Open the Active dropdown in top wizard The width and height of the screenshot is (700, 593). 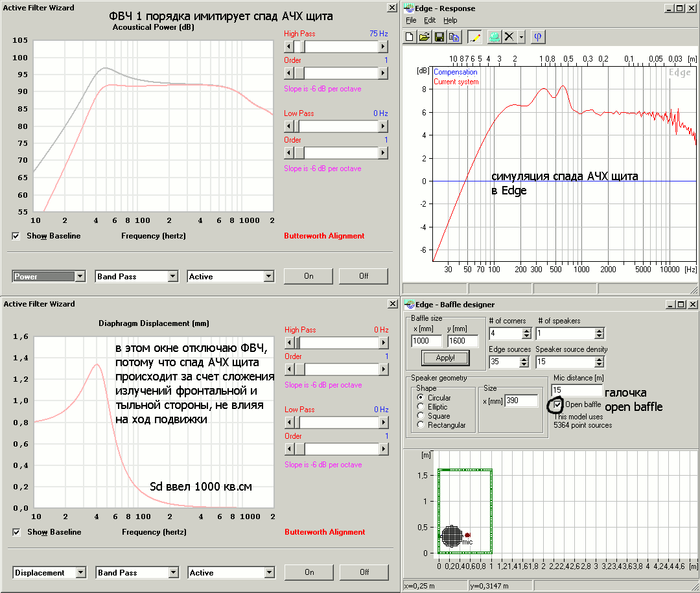268,276
